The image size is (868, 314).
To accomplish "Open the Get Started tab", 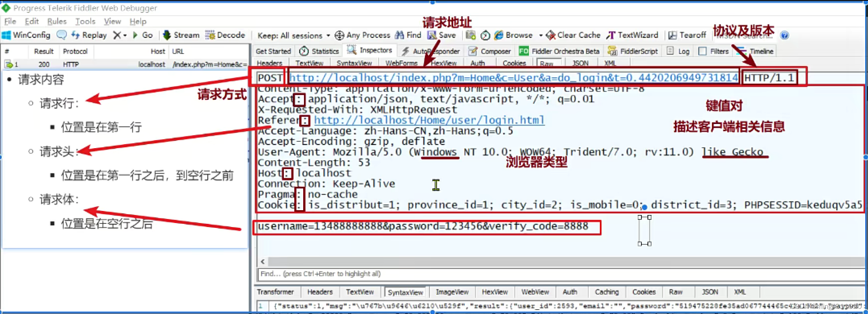I will click(273, 51).
